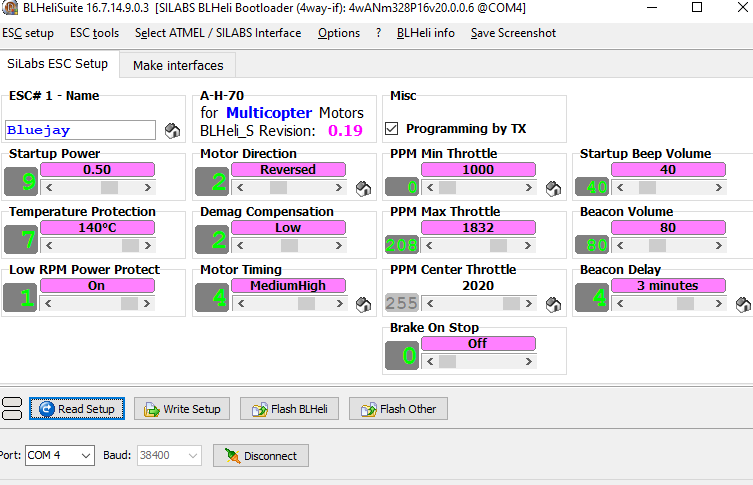
Task: Open the ESC tools menu
Action: [95, 33]
